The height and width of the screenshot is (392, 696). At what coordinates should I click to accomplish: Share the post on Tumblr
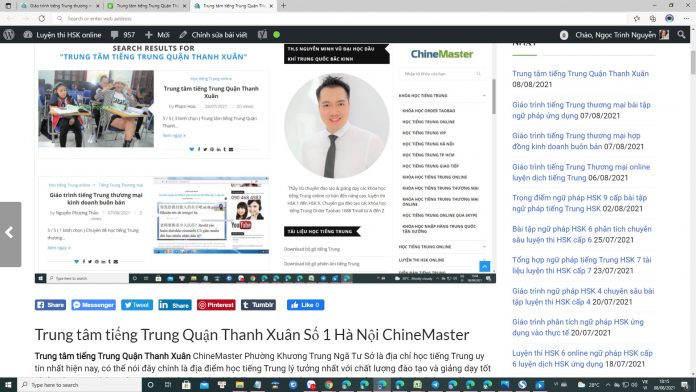coord(258,305)
